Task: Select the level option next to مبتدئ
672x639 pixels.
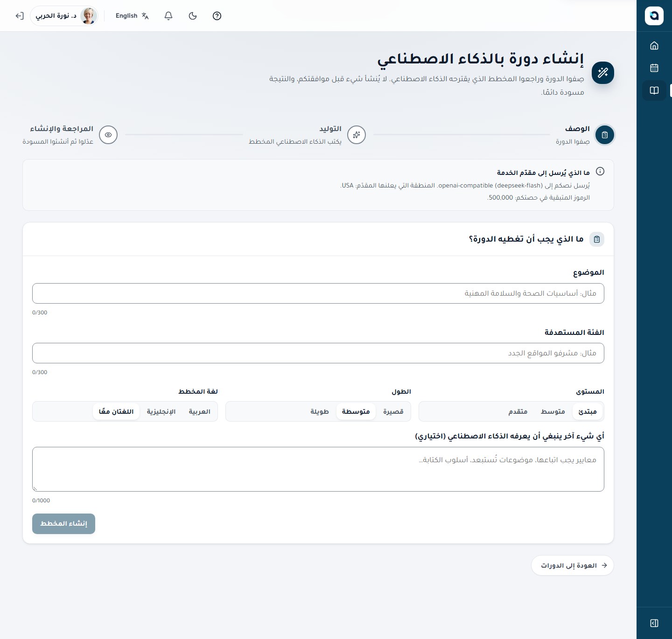Action: point(553,411)
